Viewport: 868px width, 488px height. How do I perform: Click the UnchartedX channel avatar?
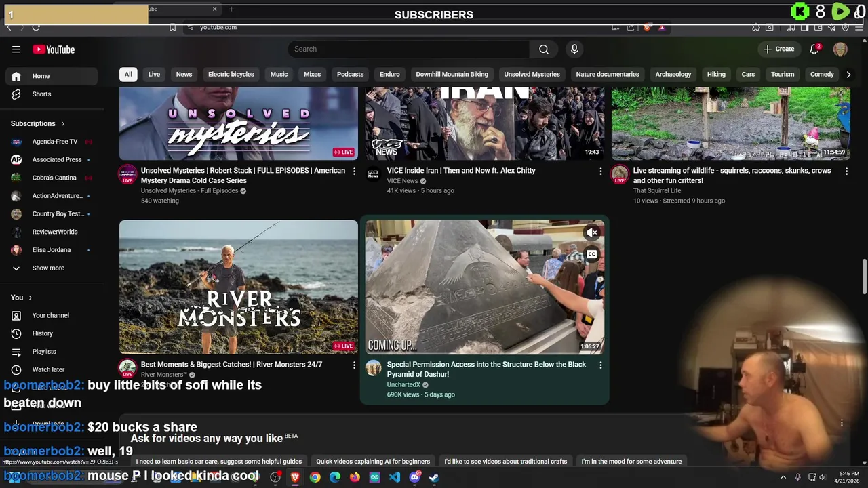click(374, 368)
